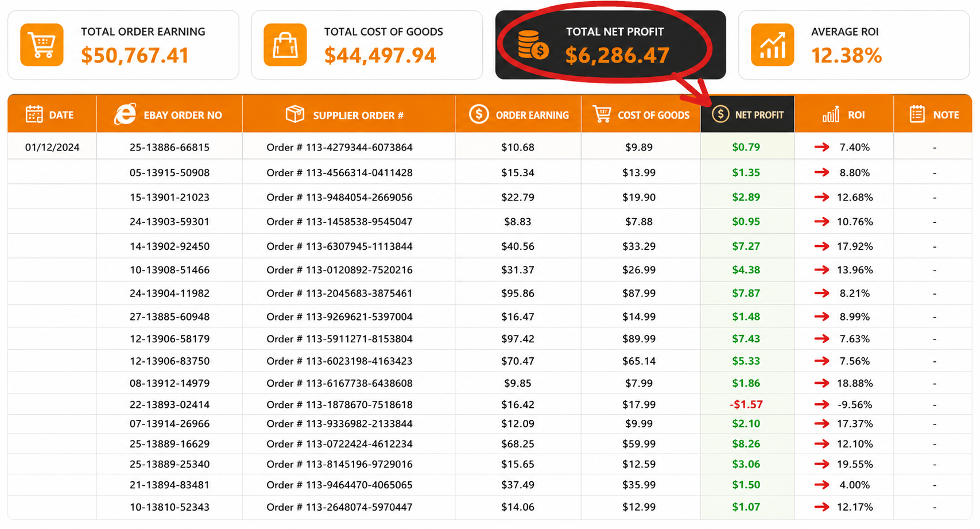
Task: Click the red arrow icon next to -9.56% ROI
Action: (x=822, y=404)
